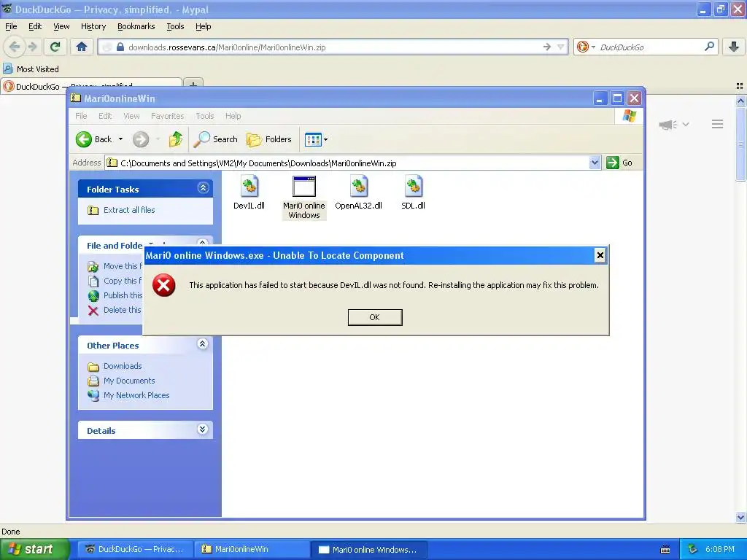The height and width of the screenshot is (560, 747).
Task: Click browser Forward navigation arrow
Action: point(32,47)
